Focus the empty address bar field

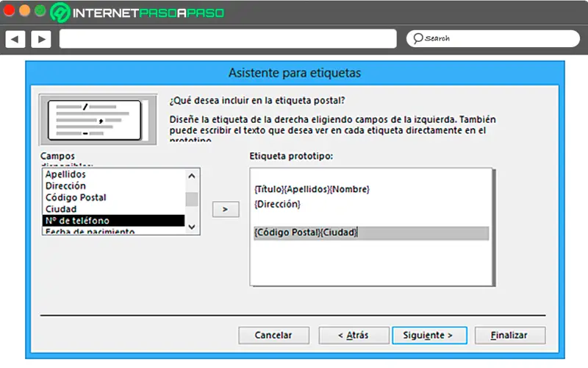pyautogui.click(x=228, y=39)
